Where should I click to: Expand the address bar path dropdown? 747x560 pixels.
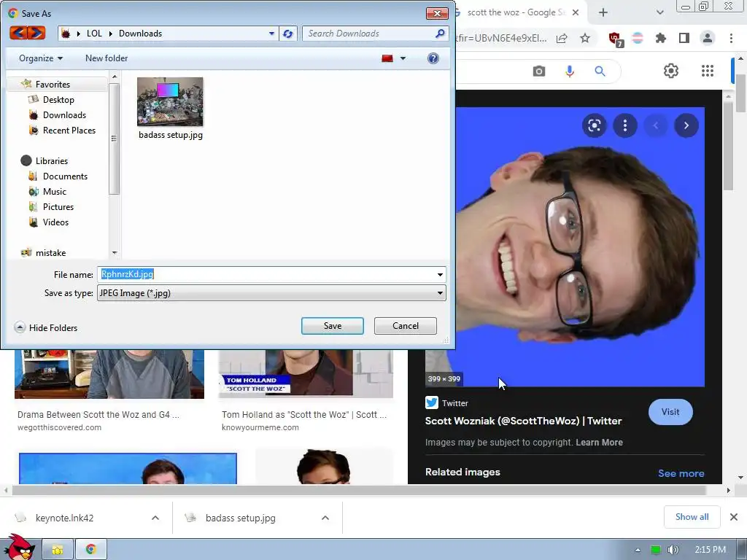[x=271, y=34]
